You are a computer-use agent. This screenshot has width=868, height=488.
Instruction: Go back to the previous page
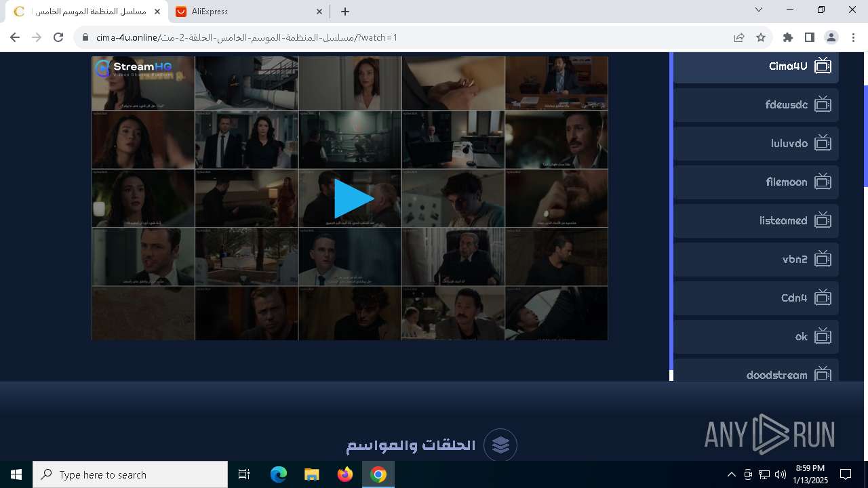tap(15, 37)
